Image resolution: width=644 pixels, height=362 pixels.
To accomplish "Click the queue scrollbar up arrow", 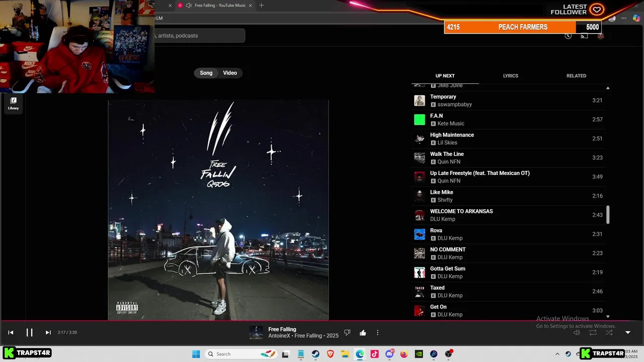I will point(608,88).
